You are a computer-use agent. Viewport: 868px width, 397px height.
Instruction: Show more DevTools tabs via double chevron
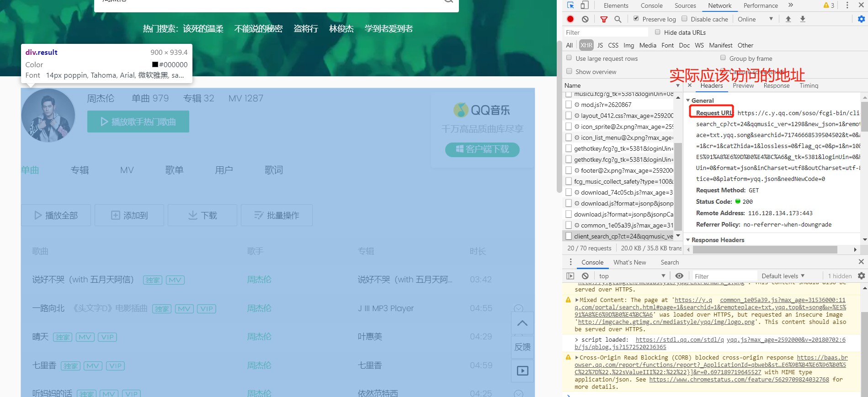[x=791, y=5]
